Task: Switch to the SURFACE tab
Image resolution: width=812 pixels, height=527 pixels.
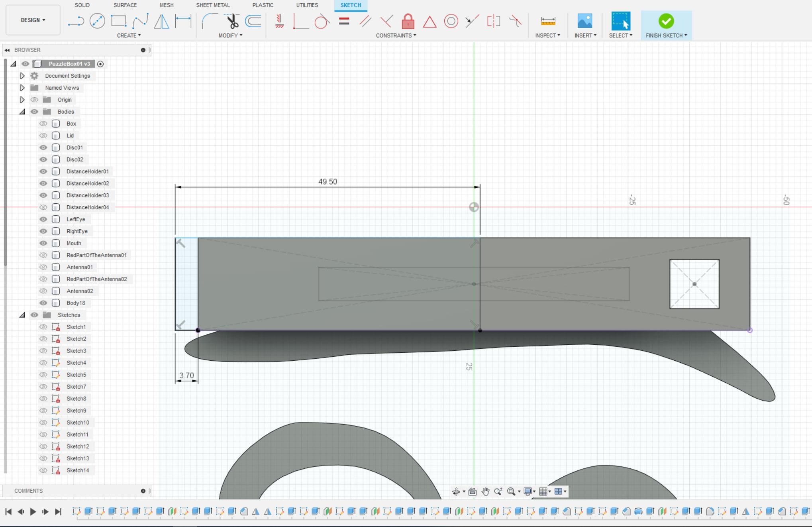Action: tap(125, 5)
